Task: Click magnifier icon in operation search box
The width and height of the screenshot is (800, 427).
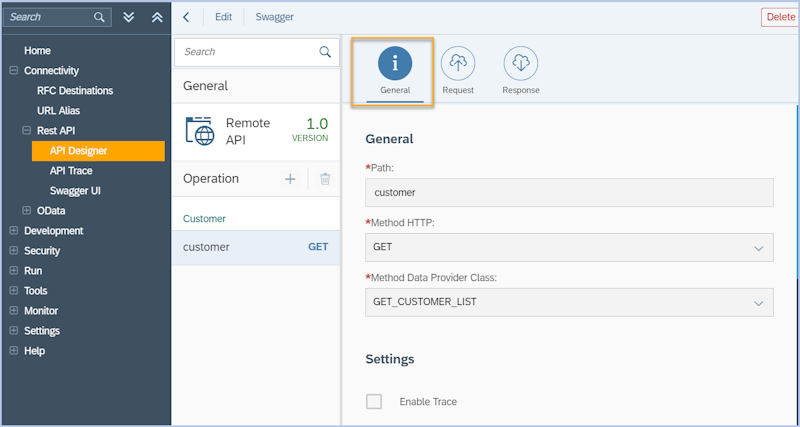Action: (x=324, y=52)
